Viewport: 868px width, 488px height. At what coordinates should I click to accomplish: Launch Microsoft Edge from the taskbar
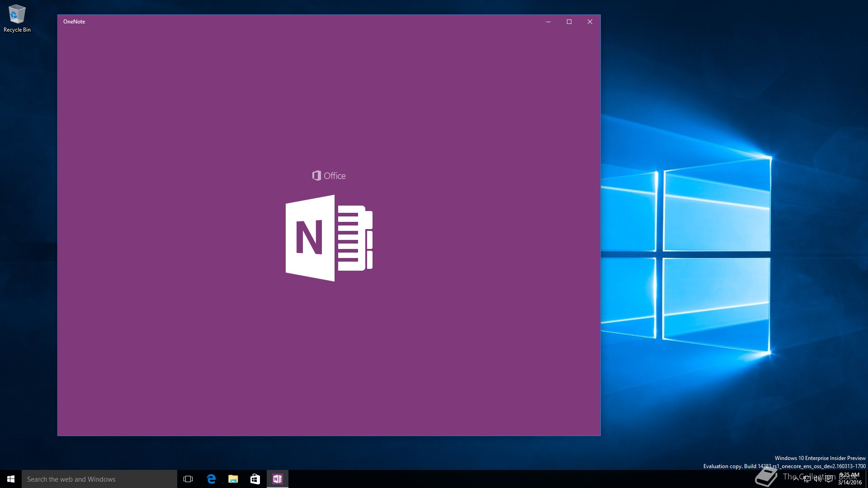pos(211,479)
